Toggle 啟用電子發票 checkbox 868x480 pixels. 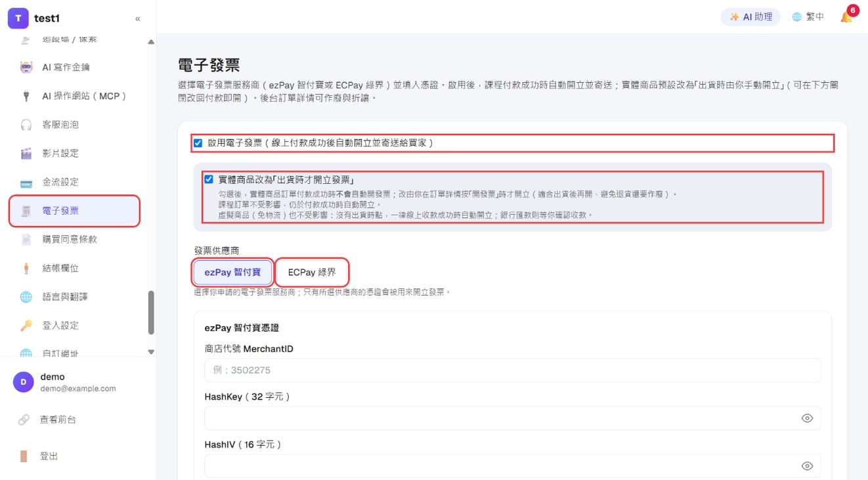coord(198,142)
